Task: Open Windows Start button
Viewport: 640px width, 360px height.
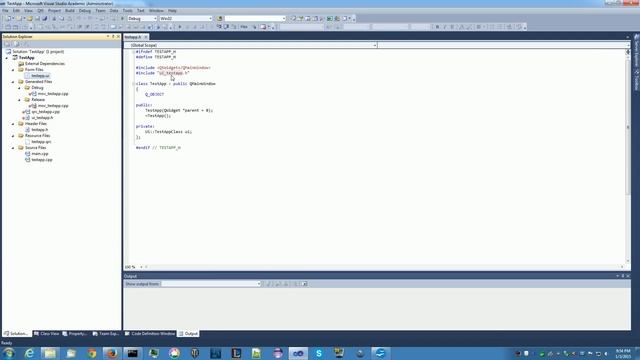Action: click(x=9, y=353)
